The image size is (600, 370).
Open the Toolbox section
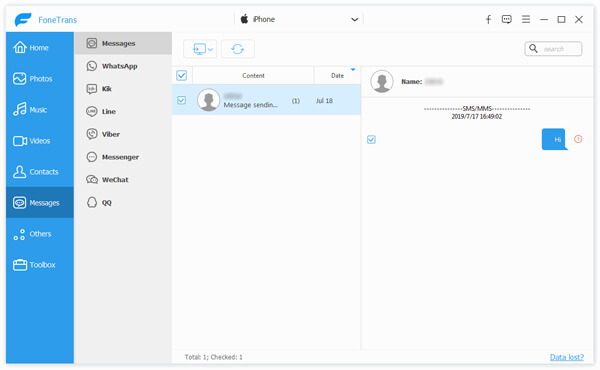[40, 264]
